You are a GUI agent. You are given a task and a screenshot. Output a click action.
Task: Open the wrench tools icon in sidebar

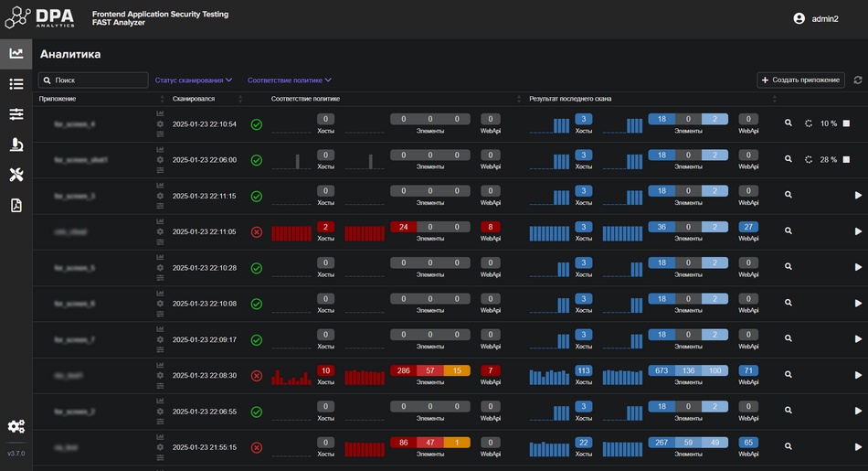16,175
